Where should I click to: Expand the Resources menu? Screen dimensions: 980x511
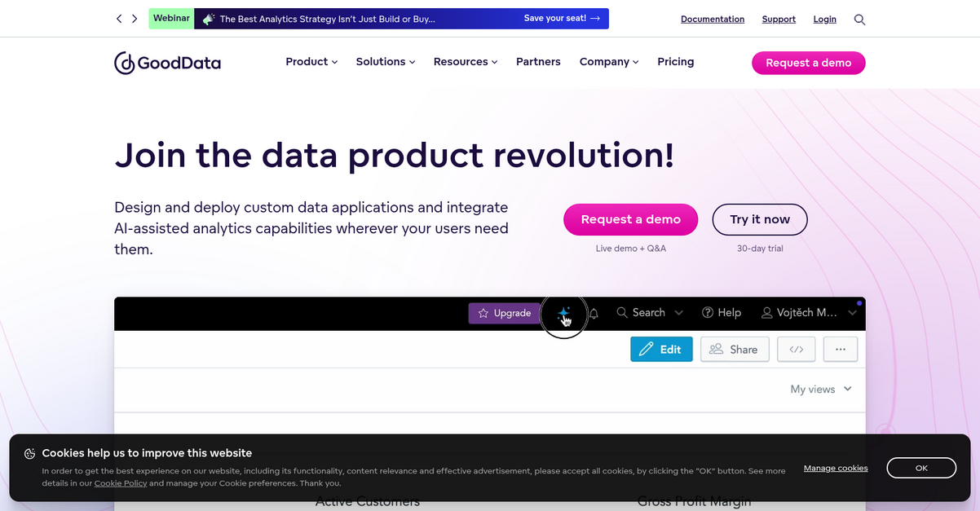(466, 62)
